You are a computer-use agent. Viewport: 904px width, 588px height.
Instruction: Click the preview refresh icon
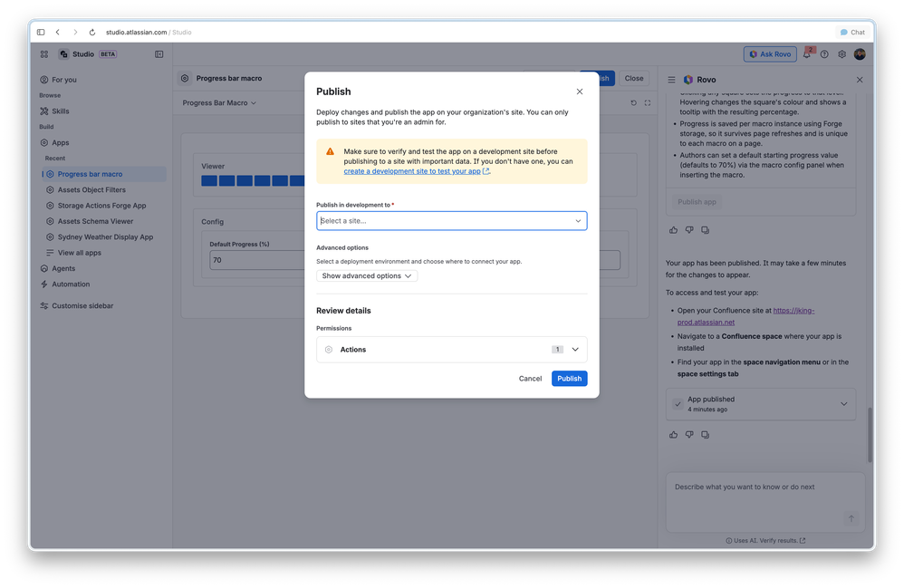(x=633, y=103)
